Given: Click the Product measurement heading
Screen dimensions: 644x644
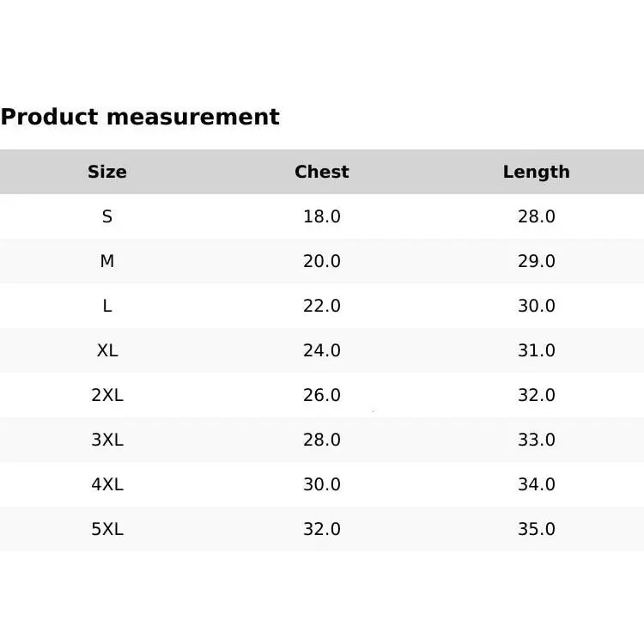Looking at the screenshot, I should [x=140, y=117].
